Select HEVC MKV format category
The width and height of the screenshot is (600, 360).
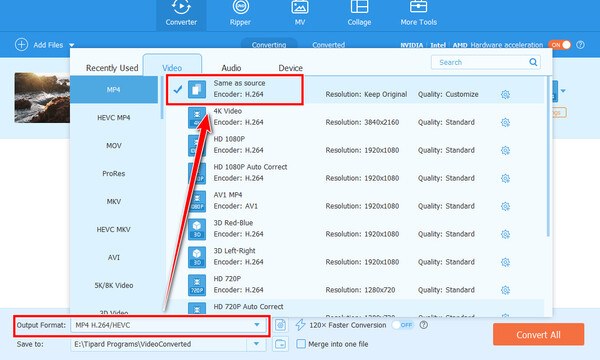pyautogui.click(x=114, y=229)
